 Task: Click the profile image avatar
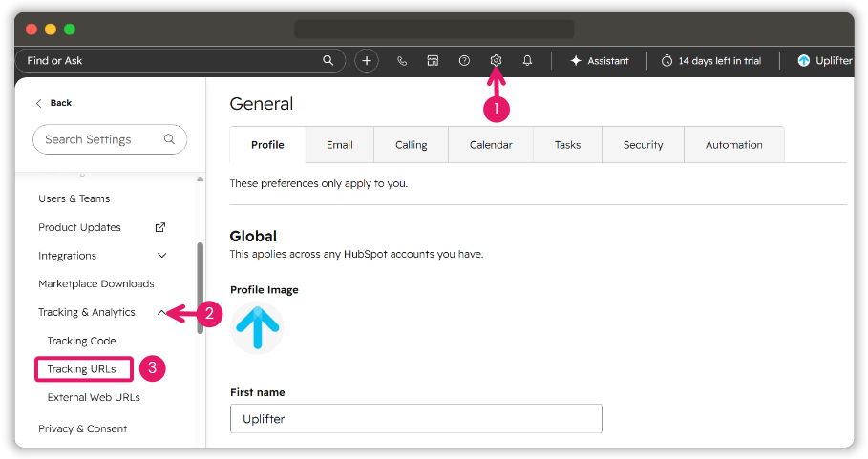pos(257,327)
